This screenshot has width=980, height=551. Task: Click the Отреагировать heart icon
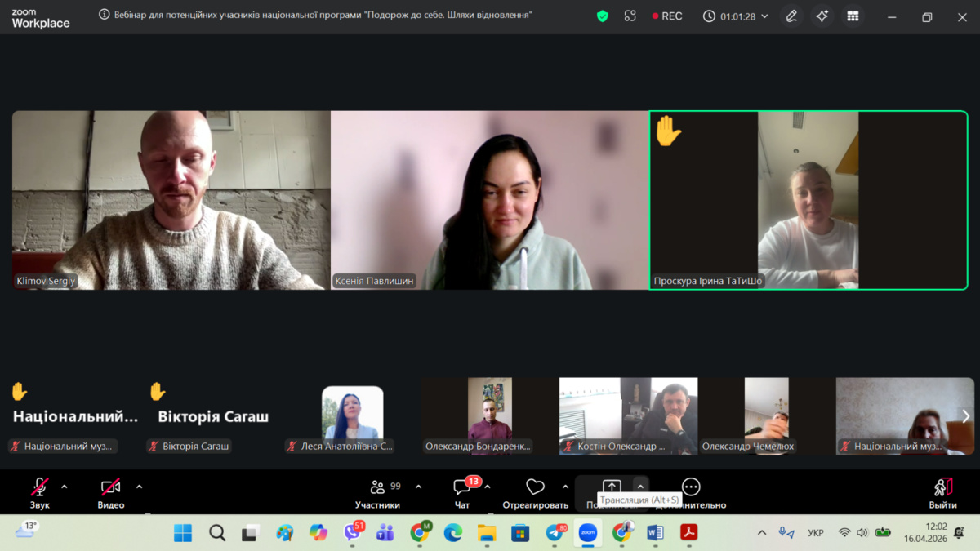pyautogui.click(x=535, y=491)
